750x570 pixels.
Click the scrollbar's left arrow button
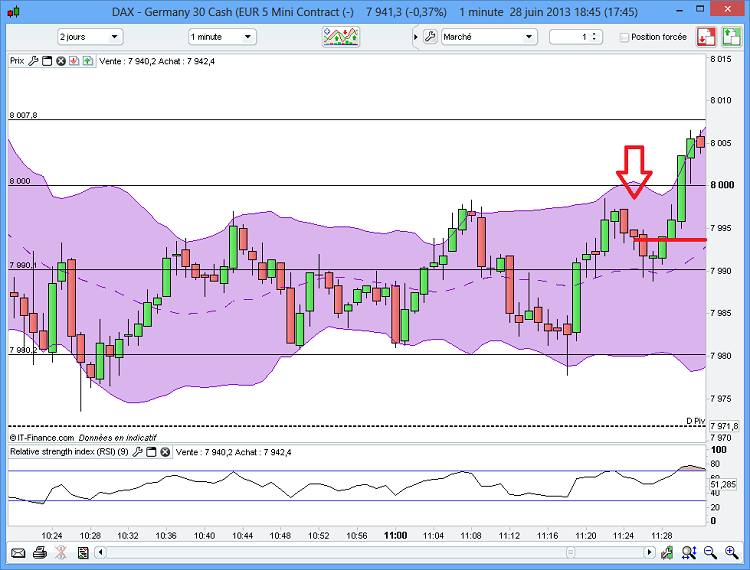(100, 553)
